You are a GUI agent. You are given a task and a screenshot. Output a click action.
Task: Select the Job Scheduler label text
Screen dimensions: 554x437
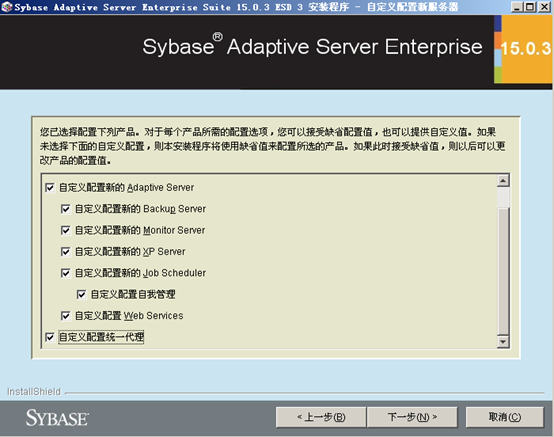tap(140, 273)
